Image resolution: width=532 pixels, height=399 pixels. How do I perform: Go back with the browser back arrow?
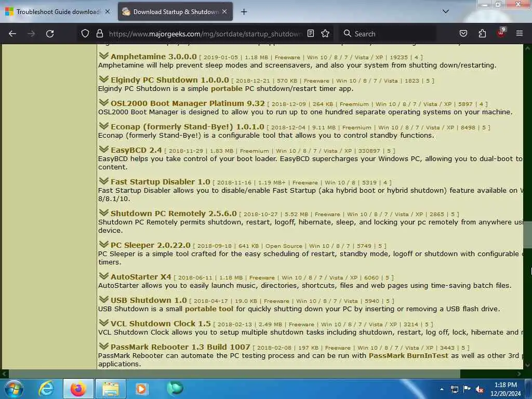click(x=12, y=34)
